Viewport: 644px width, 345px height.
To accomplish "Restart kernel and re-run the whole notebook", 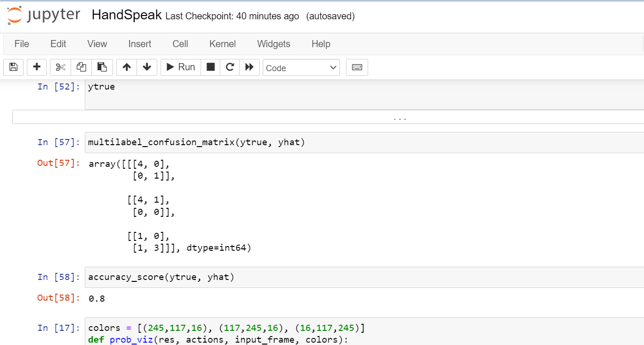I will [250, 67].
